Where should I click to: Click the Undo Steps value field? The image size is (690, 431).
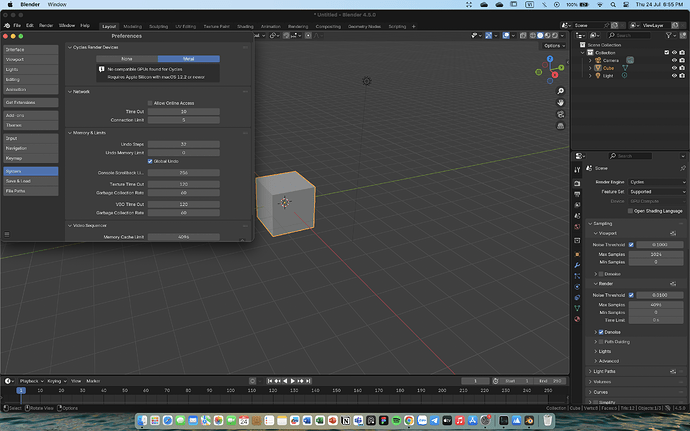tap(184, 144)
